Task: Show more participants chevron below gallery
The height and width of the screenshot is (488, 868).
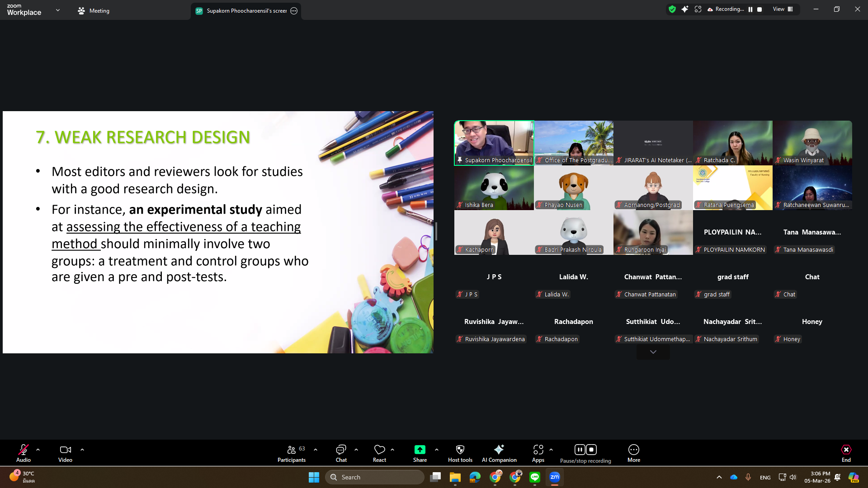Action: tap(653, 352)
